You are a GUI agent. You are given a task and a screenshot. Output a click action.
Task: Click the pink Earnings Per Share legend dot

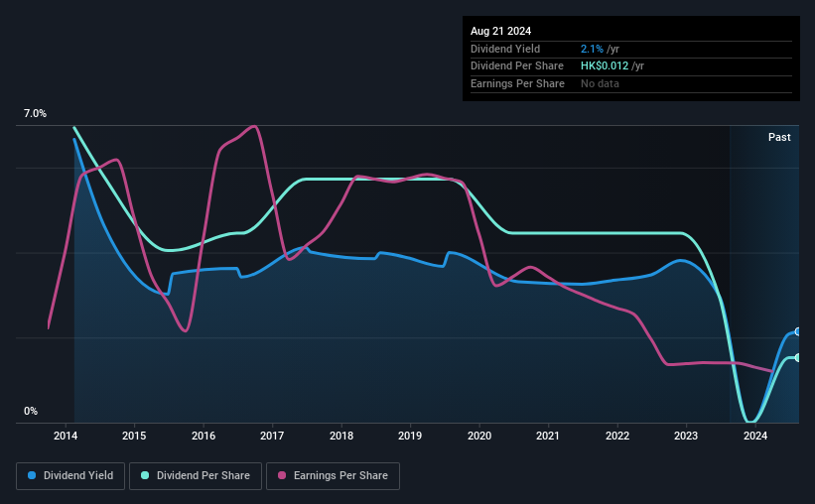tap(282, 475)
